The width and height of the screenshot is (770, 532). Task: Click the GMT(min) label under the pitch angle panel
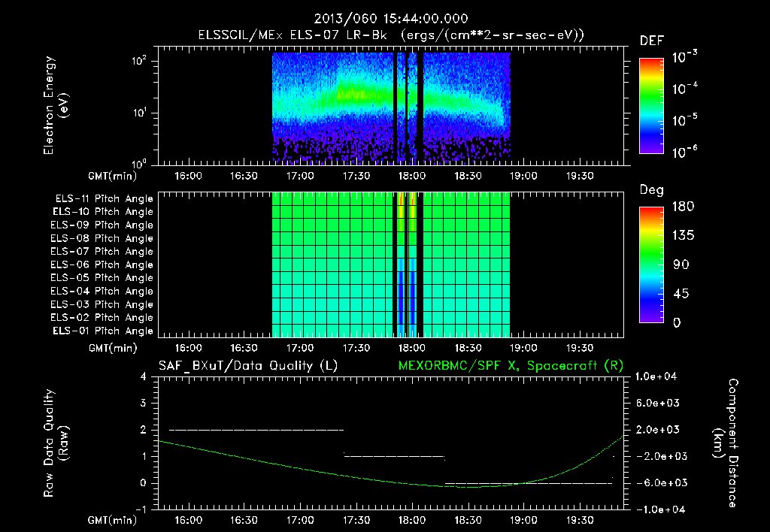(113, 349)
